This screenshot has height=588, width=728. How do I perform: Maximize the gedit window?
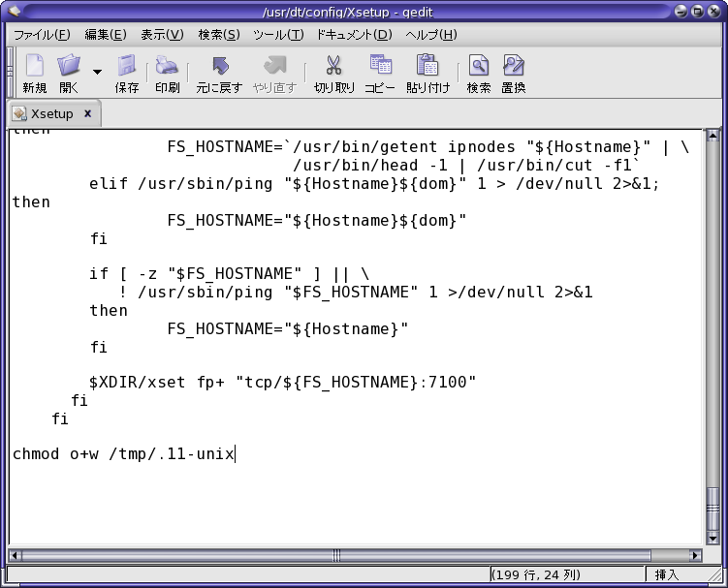coord(697,11)
